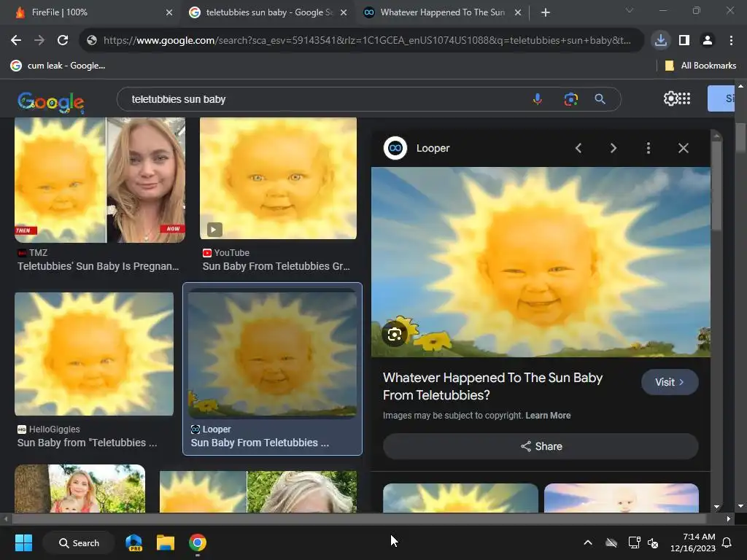Viewport: 747px width, 560px height.
Task: Open the related baby in sky thumbnail
Action: [622, 498]
